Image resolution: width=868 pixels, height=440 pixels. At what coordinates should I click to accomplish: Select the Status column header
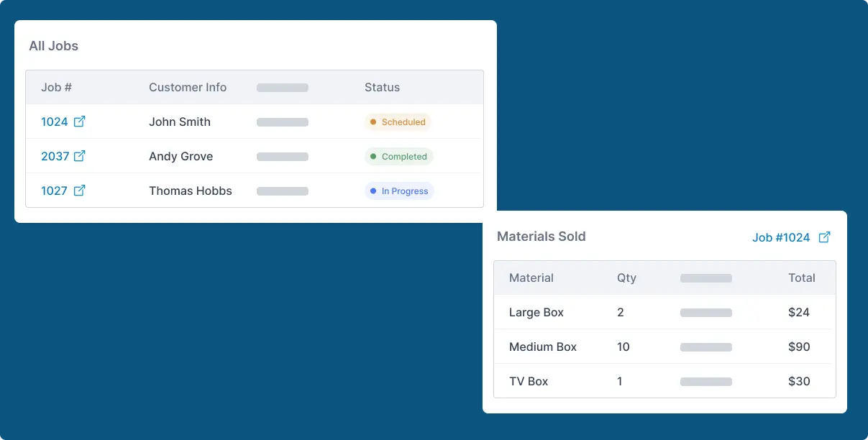[382, 88]
